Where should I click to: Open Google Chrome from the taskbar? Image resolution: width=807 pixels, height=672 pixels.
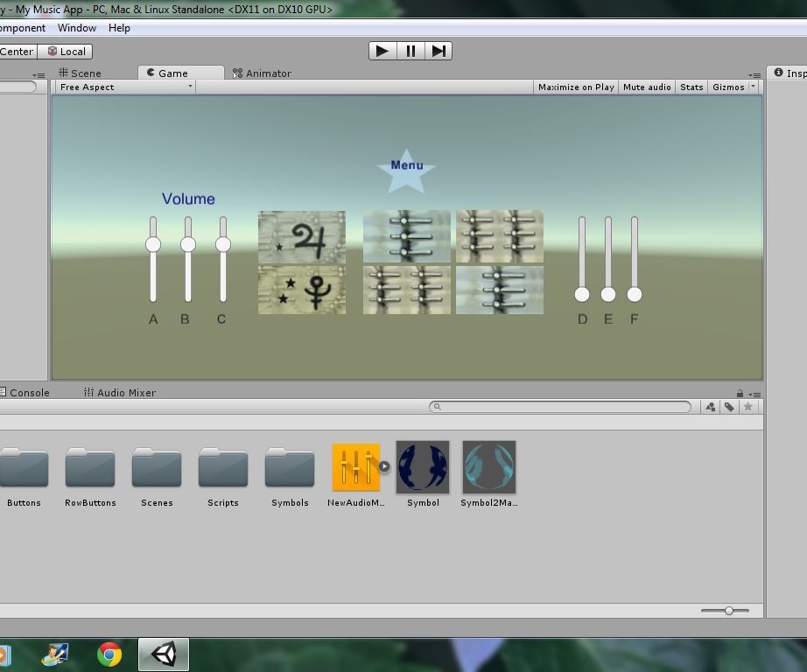pos(109,654)
